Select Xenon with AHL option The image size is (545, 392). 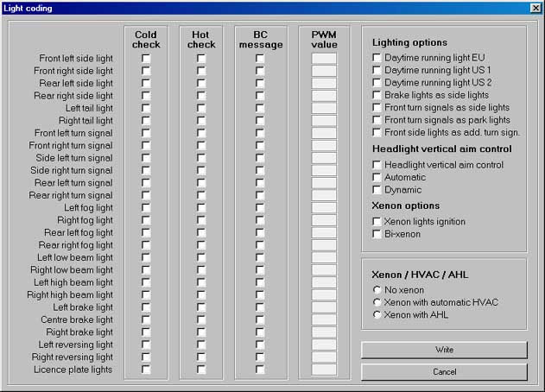tap(377, 315)
